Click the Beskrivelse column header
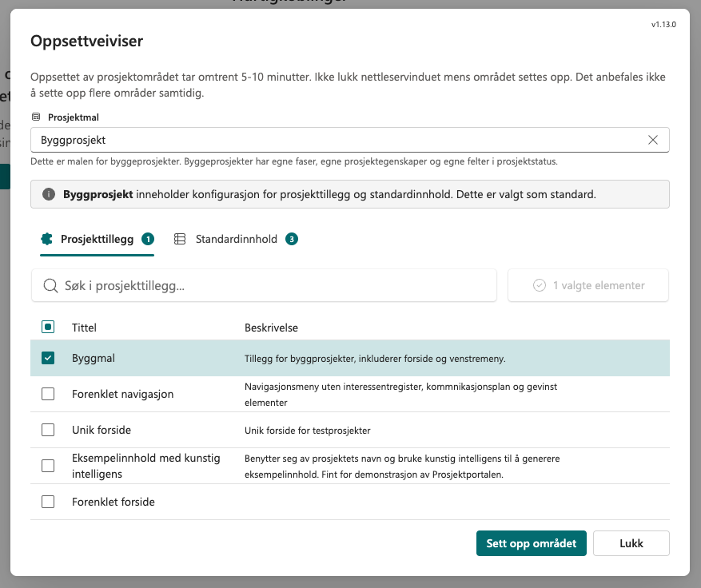The image size is (701, 588). [x=271, y=328]
